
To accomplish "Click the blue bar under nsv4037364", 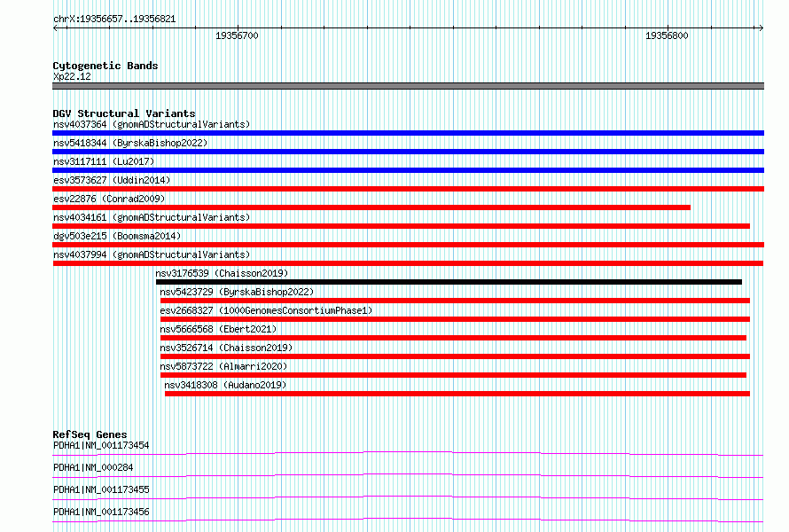I will [408, 133].
